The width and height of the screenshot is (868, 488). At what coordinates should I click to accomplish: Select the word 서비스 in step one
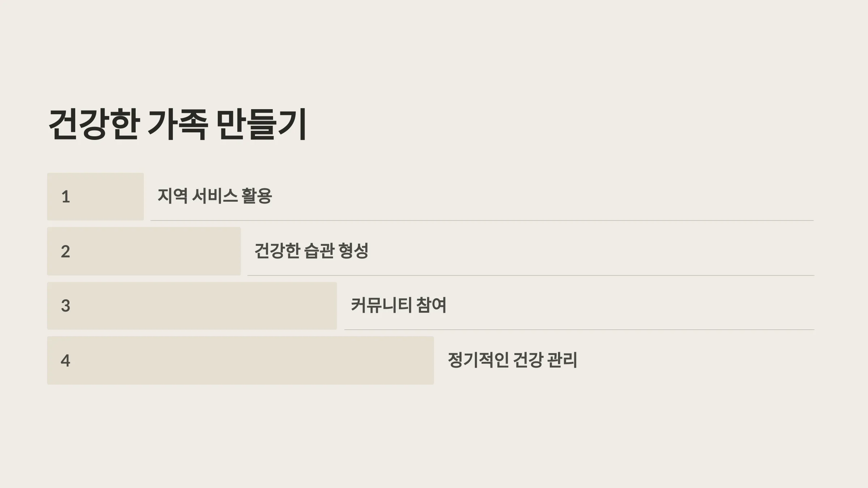tap(214, 196)
